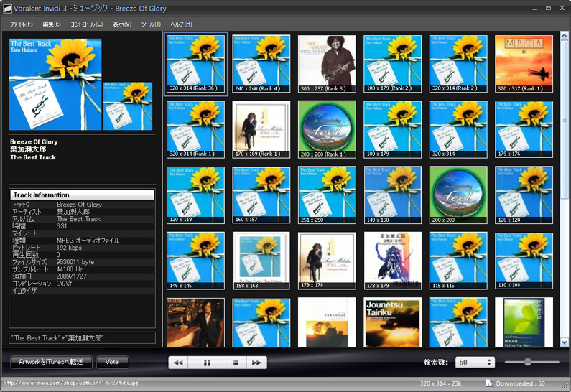Open the 検索数 dropdown showing 50
The width and height of the screenshot is (571, 392).
475,363
